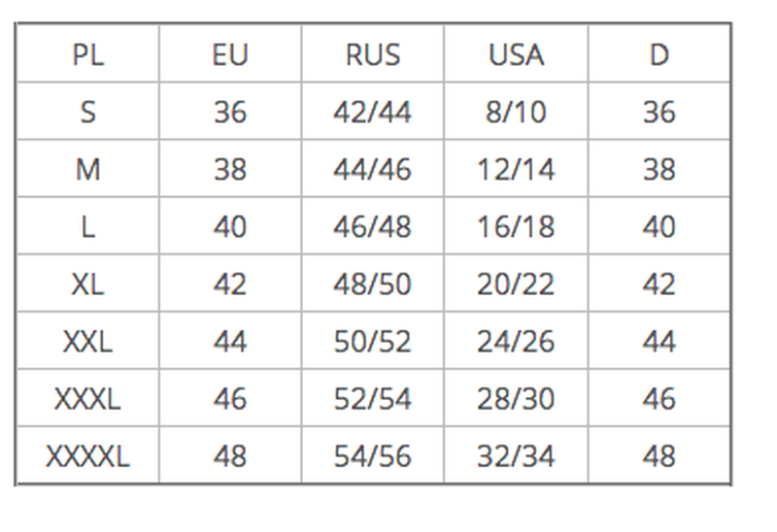
Task: Click the XXXXL size label
Action: click(88, 455)
